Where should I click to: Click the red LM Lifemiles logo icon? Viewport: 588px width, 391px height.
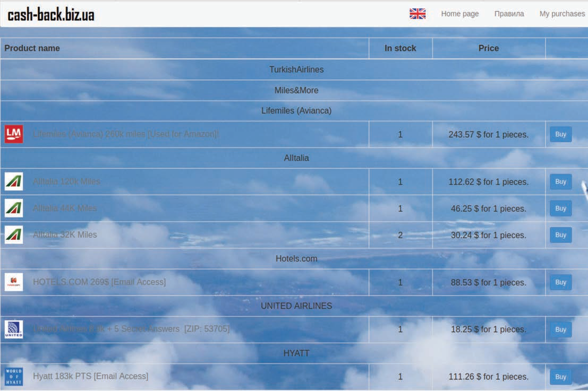[14, 134]
